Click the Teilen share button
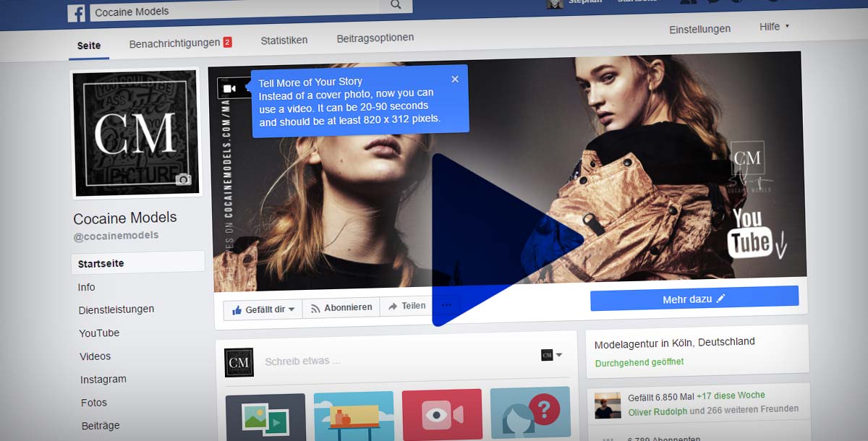Screen dimensions: 868x441 (x=407, y=306)
